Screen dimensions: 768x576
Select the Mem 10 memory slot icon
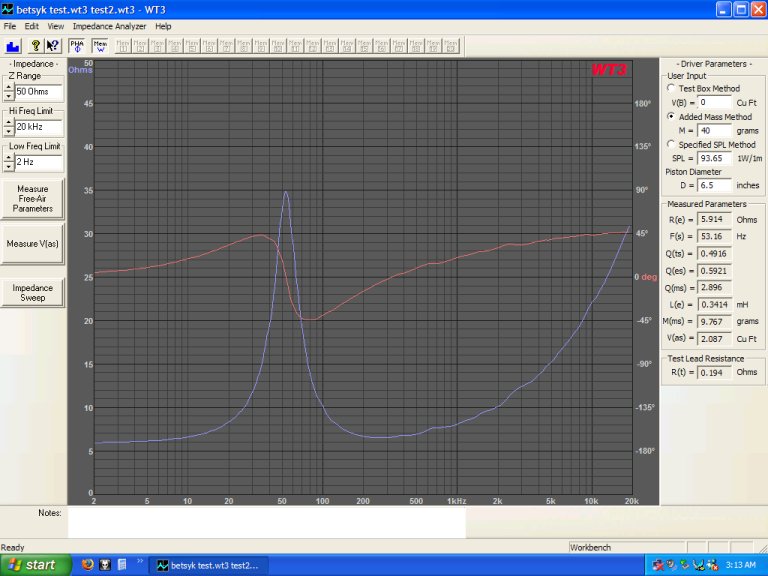click(x=278, y=47)
